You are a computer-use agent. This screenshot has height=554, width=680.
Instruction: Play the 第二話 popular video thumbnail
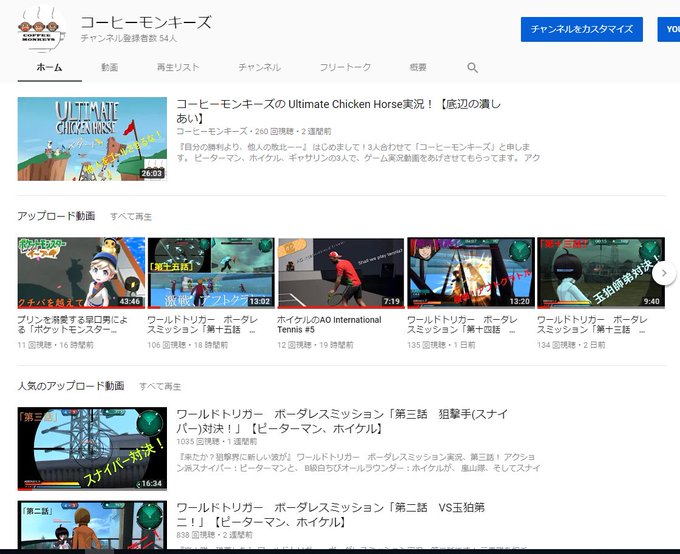[x=92, y=524]
